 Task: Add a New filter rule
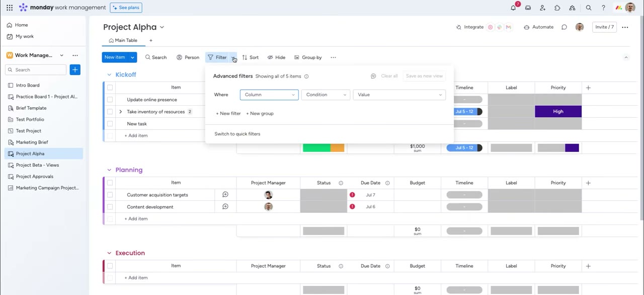[228, 114]
